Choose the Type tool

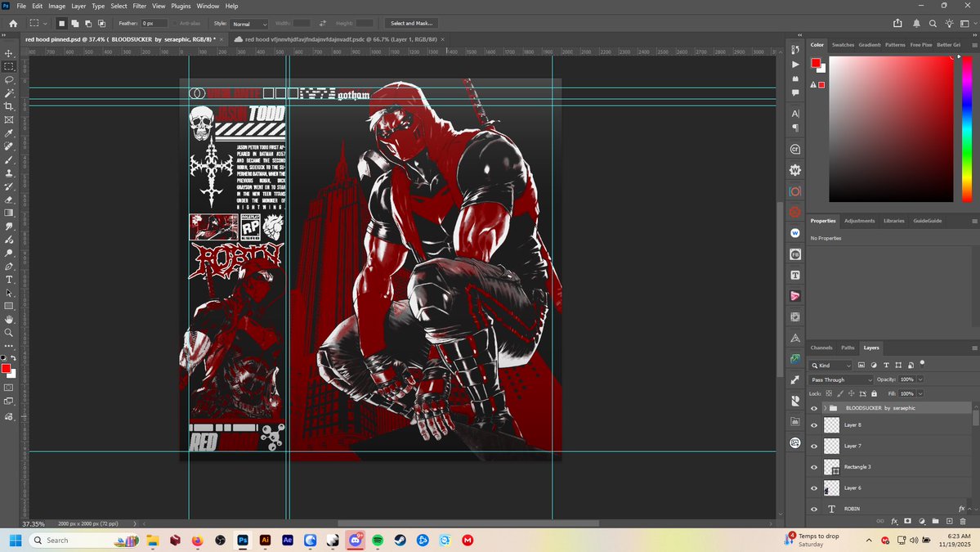(x=9, y=280)
